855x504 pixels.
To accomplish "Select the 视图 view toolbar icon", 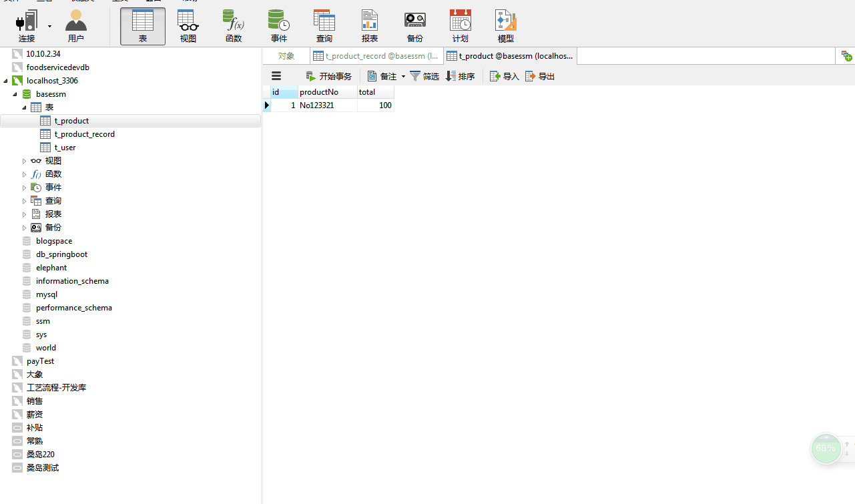I will click(x=188, y=27).
